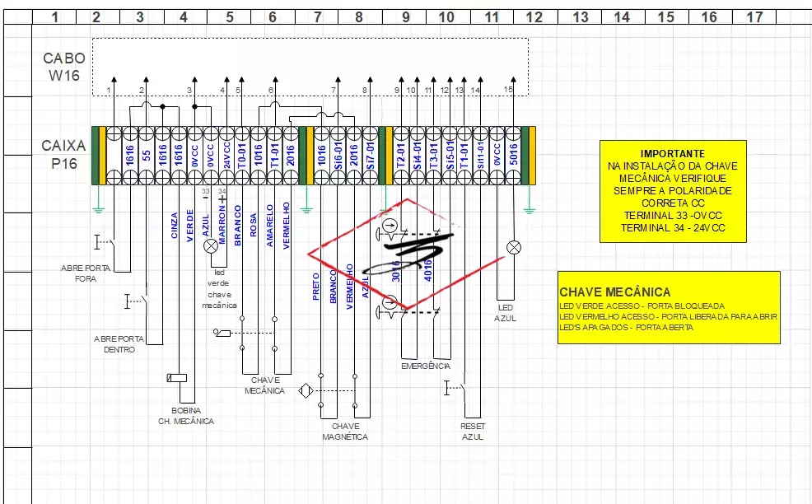Click the LED AZUL lamp symbol
812x504 pixels.
pyautogui.click(x=513, y=246)
